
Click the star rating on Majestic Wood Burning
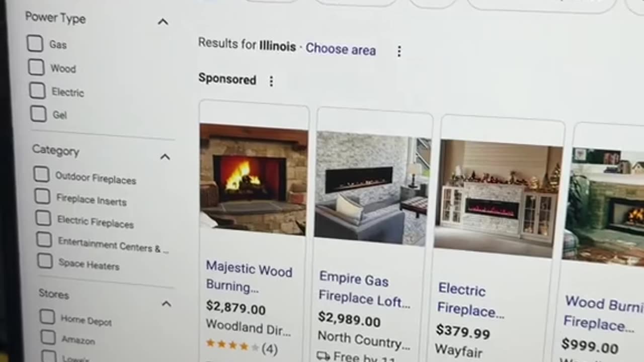(232, 345)
